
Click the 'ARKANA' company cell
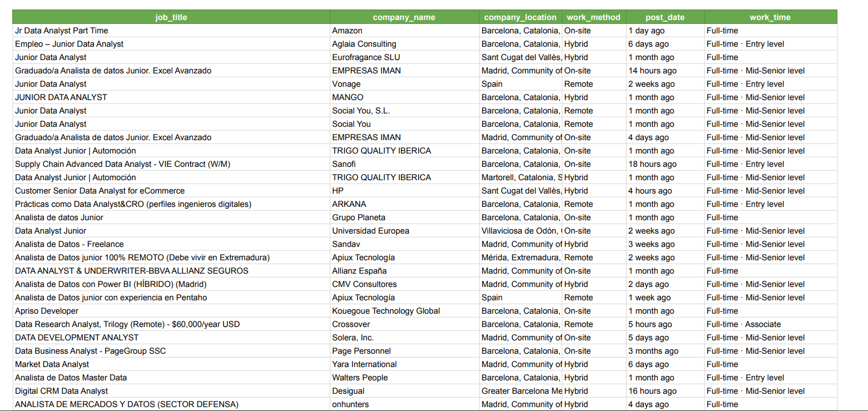pyautogui.click(x=404, y=204)
